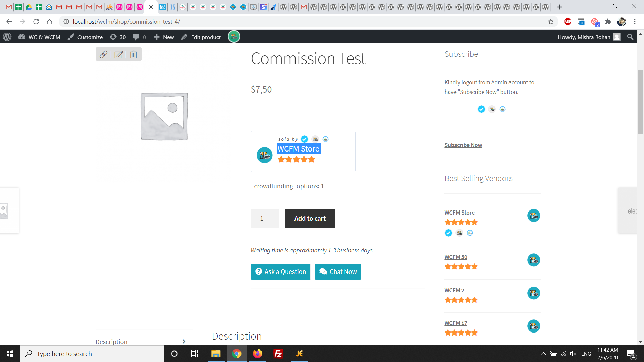
Task: Click the link icon above product image
Action: tap(103, 54)
